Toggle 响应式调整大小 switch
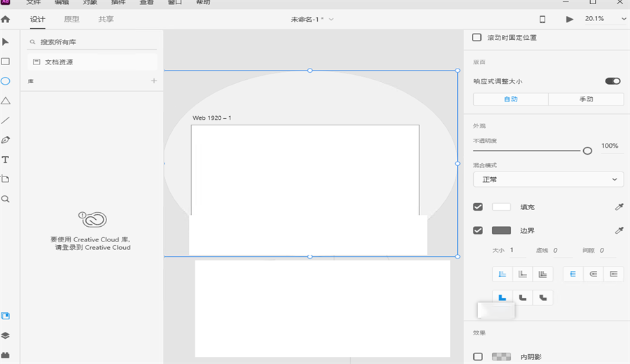Viewport: 630px width, 364px height. (x=612, y=81)
